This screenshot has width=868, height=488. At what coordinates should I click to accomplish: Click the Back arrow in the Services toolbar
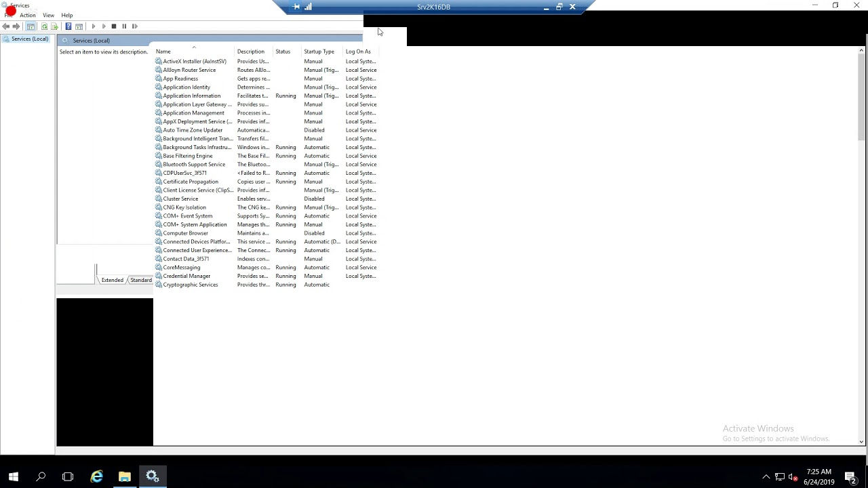click(x=6, y=26)
